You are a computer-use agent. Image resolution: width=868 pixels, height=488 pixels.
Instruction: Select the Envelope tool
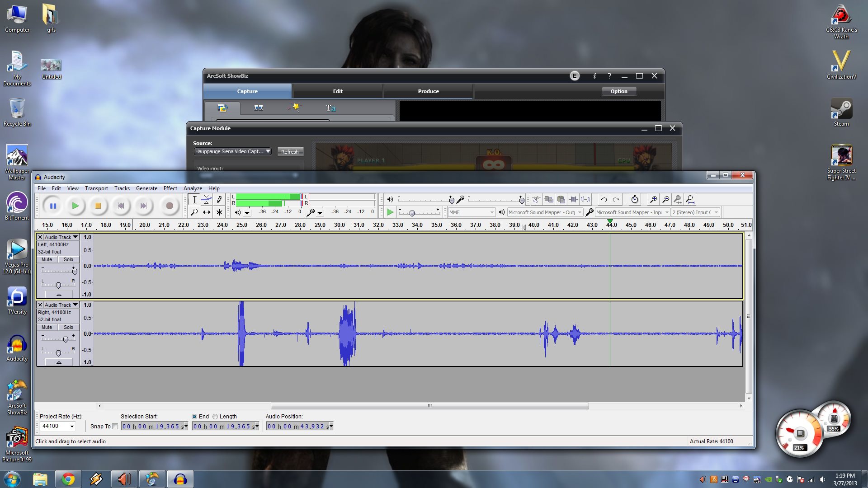click(207, 200)
